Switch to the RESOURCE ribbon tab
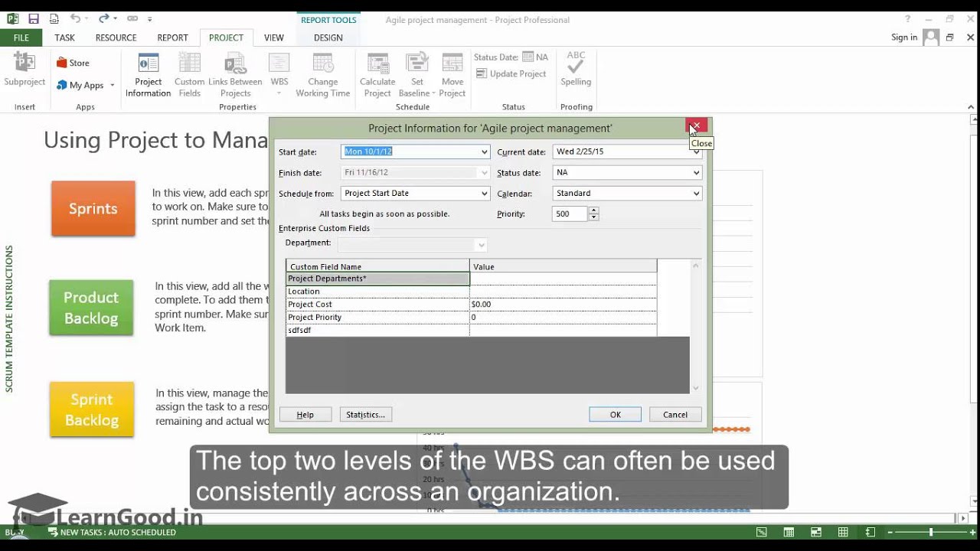The width and height of the screenshot is (980, 551). [x=116, y=37]
